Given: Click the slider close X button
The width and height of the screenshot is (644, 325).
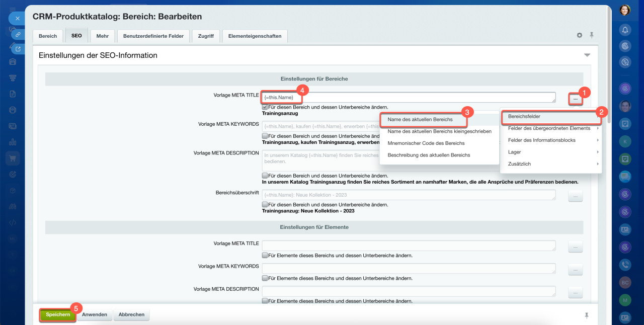Looking at the screenshot, I should (17, 18).
